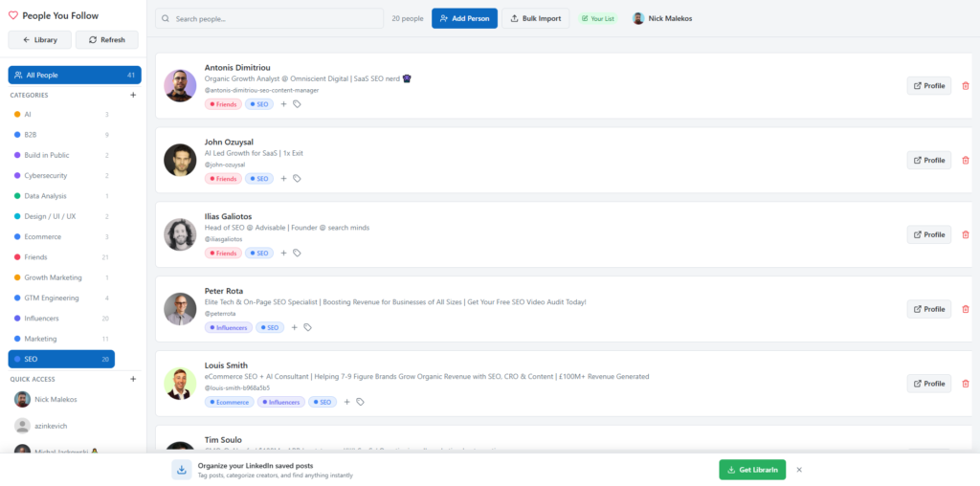Click the Get LibrarIn green button
980x486 pixels.
click(x=752, y=470)
